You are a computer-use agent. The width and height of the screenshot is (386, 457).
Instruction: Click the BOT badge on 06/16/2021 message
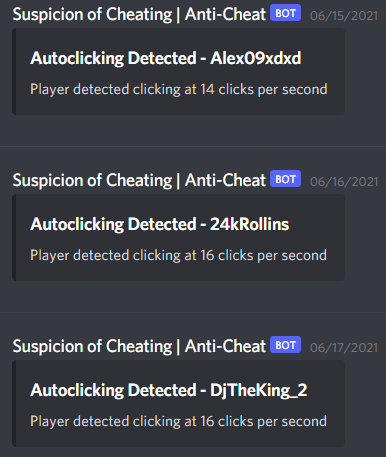285,179
